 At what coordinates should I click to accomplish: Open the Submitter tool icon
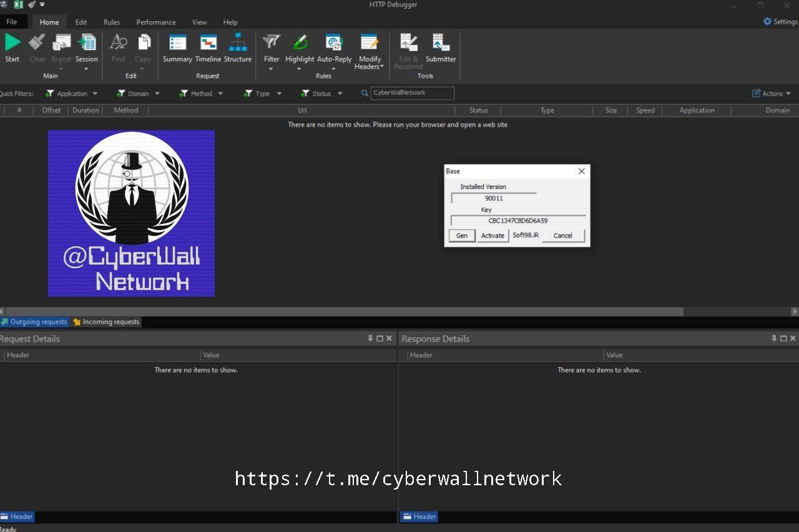tap(441, 42)
